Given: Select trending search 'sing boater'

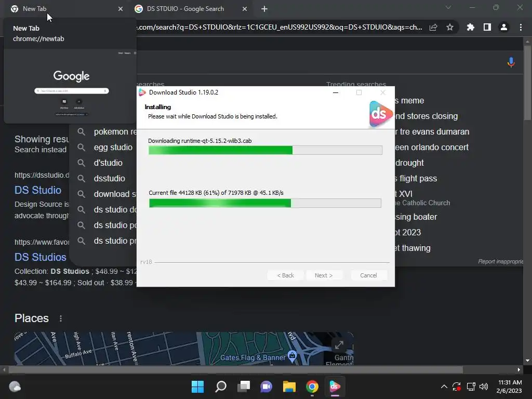Looking at the screenshot, I should coord(416,217).
